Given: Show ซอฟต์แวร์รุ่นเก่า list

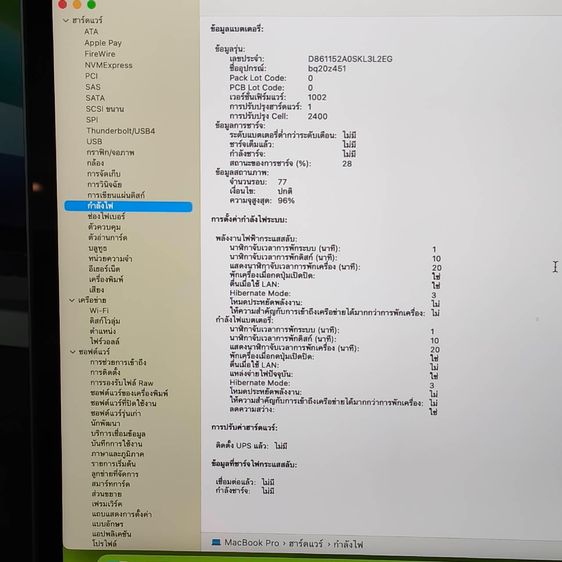Looking at the screenshot, I should coord(116,413).
